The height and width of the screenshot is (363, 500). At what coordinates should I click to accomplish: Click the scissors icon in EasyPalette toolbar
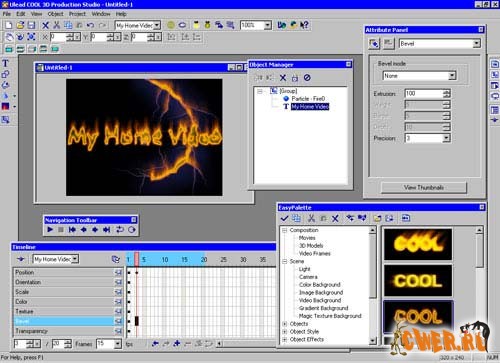(x=311, y=219)
